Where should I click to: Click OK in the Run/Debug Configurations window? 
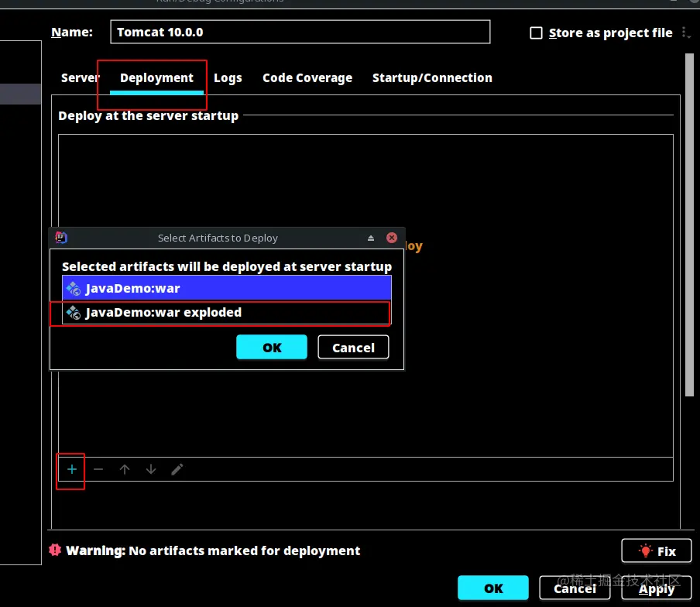click(x=492, y=588)
